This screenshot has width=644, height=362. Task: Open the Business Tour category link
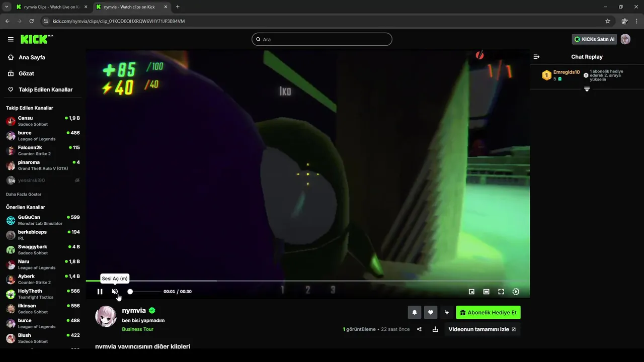(137, 329)
